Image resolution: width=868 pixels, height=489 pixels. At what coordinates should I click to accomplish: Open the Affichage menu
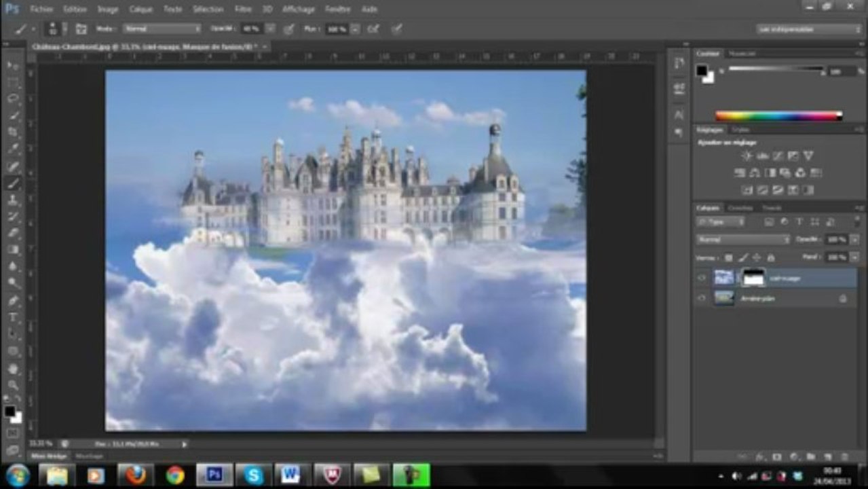tap(299, 10)
